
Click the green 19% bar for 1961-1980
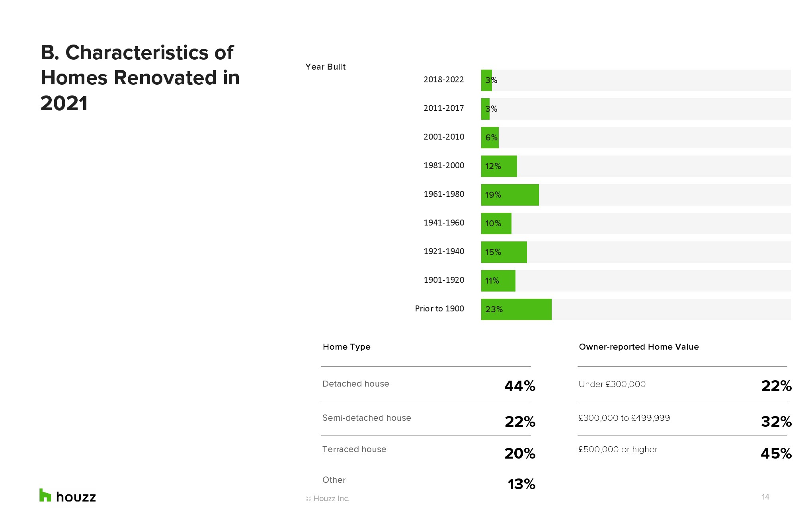(x=510, y=195)
